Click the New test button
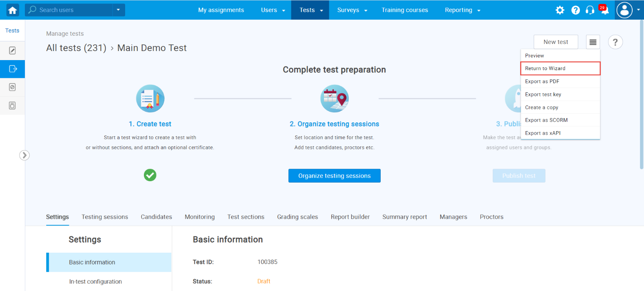Viewport: 644px width, 291px height. click(x=555, y=42)
